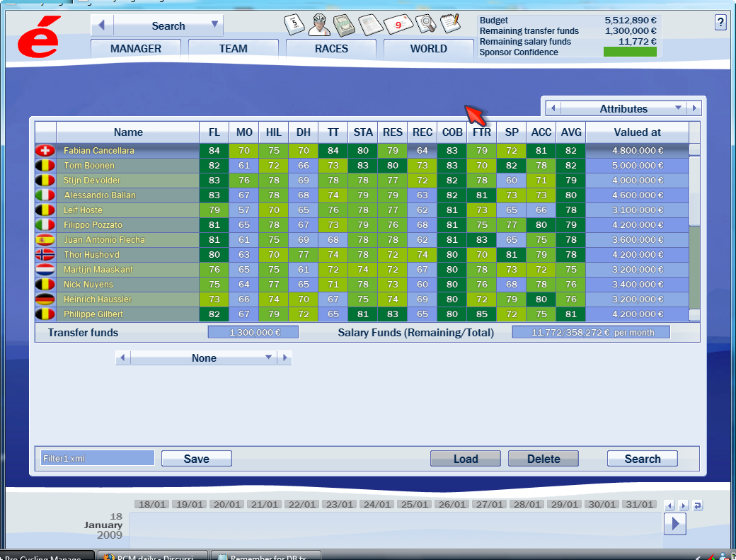This screenshot has width=736, height=560.
Task: Open the notepad with pencil icon
Action: (450, 24)
